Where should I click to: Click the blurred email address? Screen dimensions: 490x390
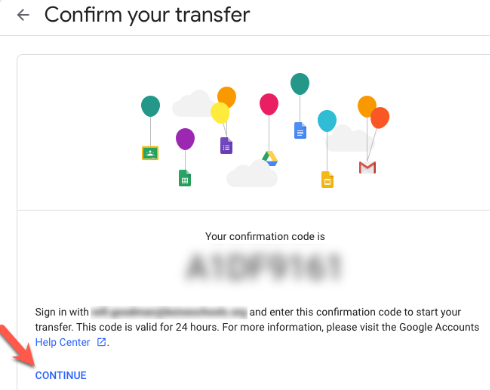169,312
